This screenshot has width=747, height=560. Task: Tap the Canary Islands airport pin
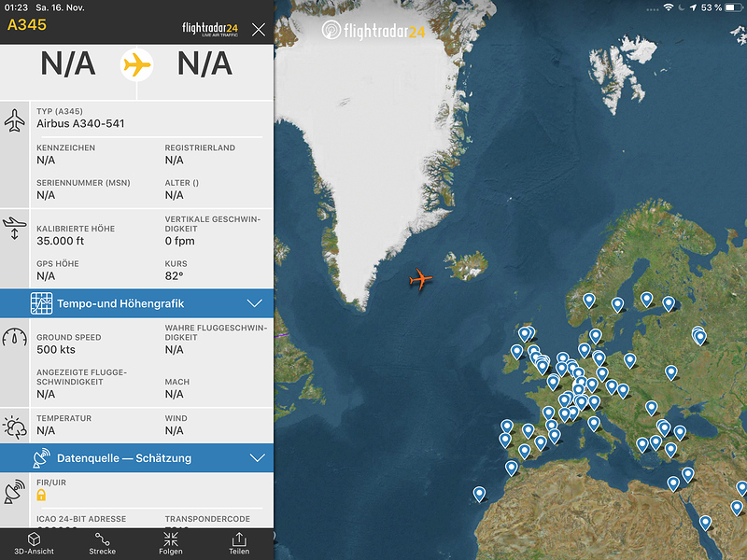click(479, 494)
